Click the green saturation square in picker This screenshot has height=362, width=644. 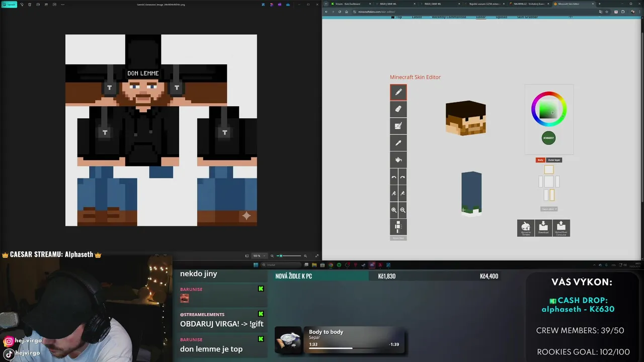pos(549,110)
